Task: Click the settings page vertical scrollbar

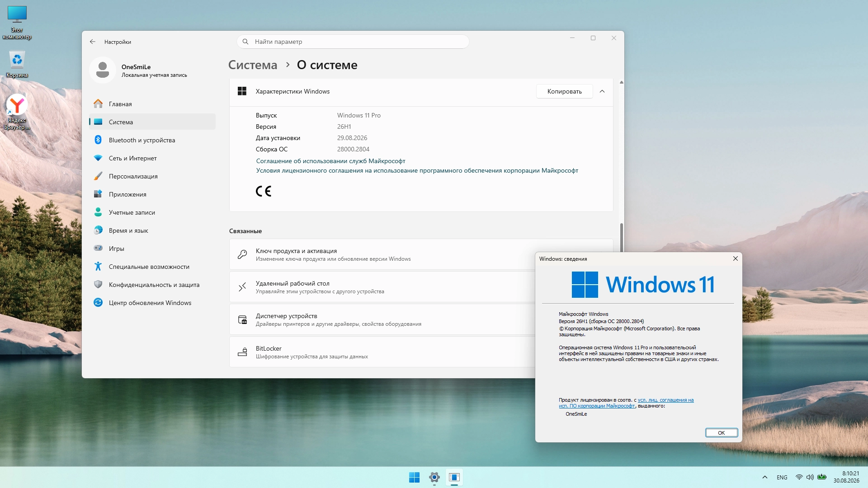Action: (621, 237)
